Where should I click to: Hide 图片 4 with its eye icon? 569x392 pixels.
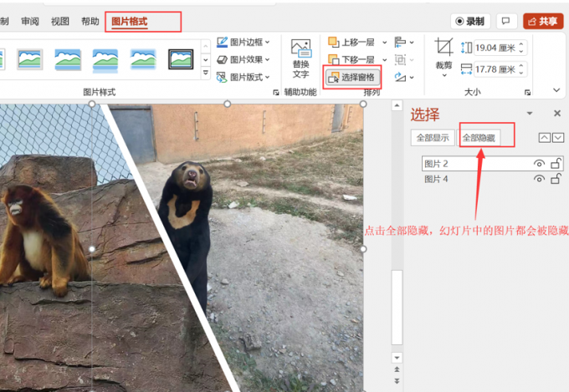(x=539, y=179)
